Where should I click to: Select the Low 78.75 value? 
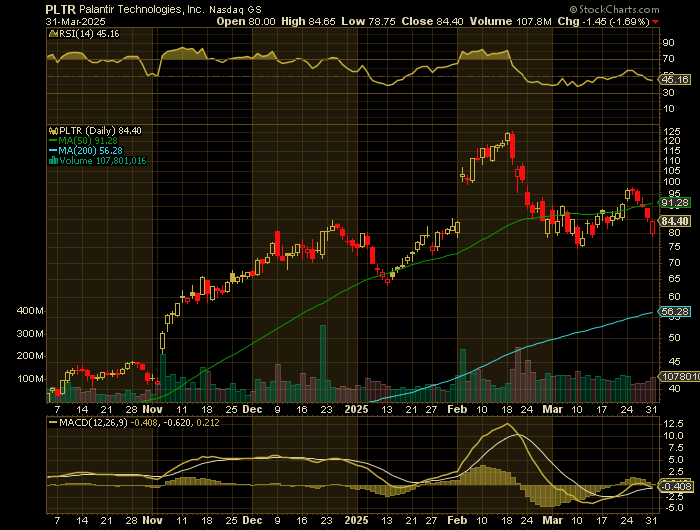tap(368, 21)
